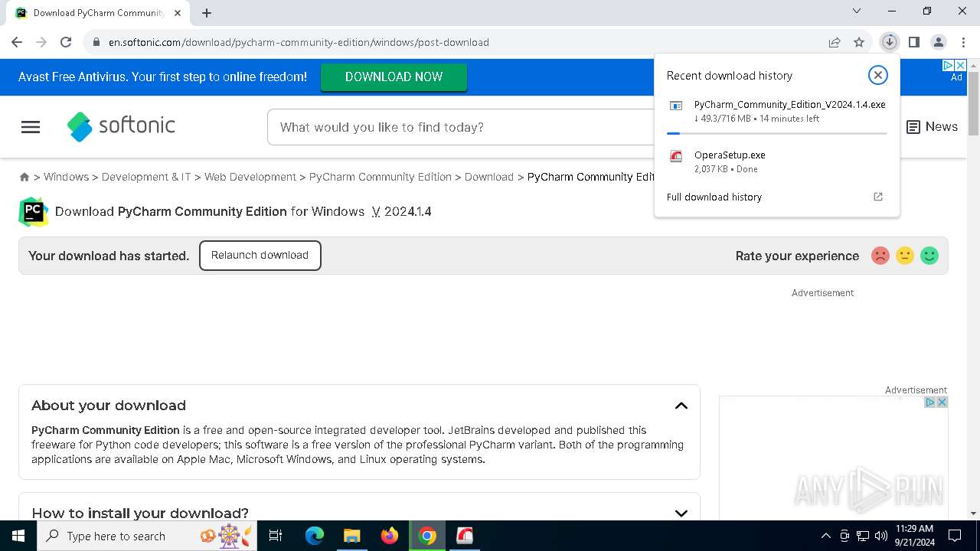The width and height of the screenshot is (980, 551).
Task: Click the PyCharm PC app icon
Action: 33,212
